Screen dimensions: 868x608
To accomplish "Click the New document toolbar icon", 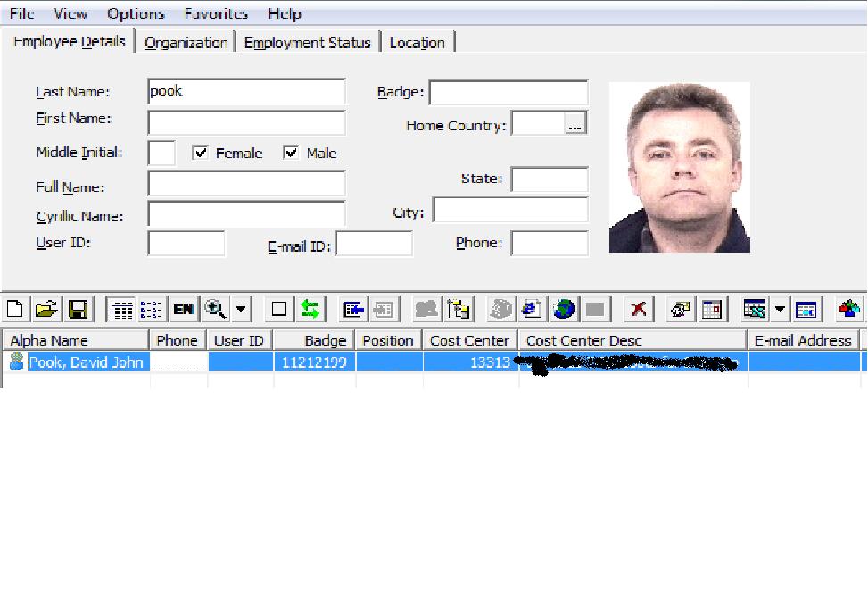I will point(15,310).
